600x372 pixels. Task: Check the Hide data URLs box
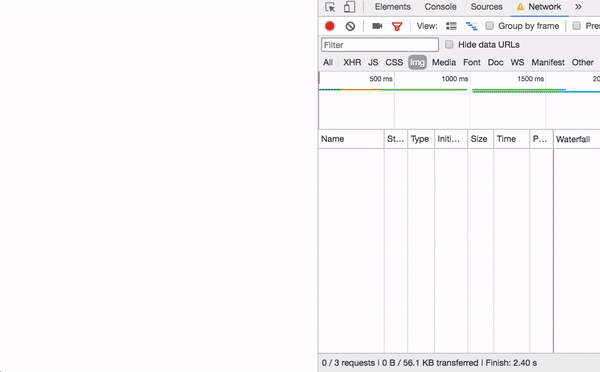tap(449, 44)
